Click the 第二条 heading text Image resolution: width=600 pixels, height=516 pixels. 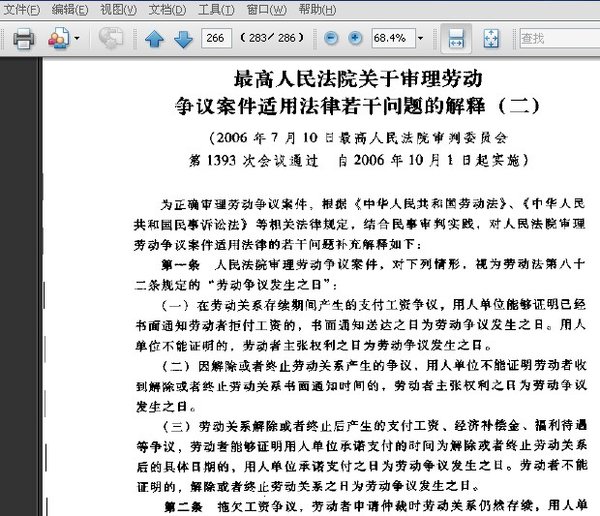pos(183,507)
